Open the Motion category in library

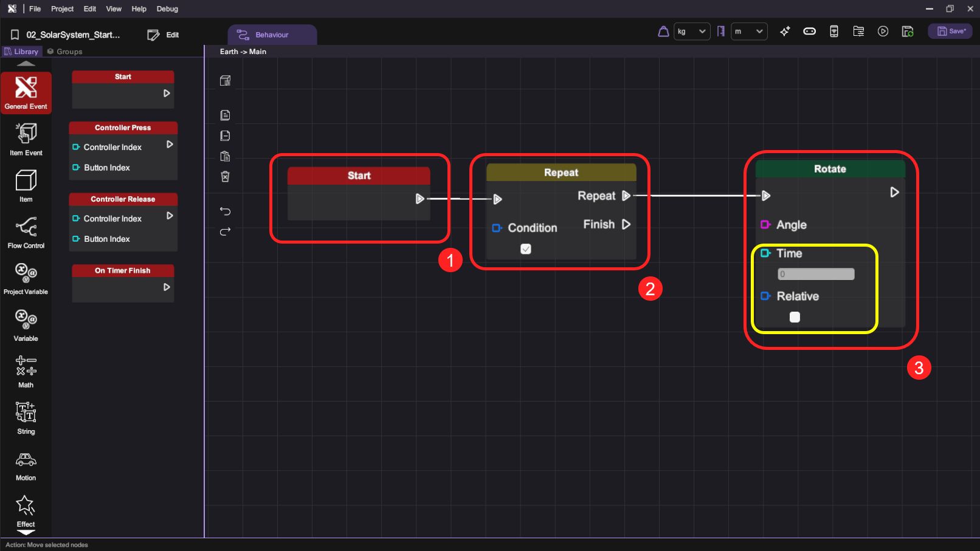26,465
